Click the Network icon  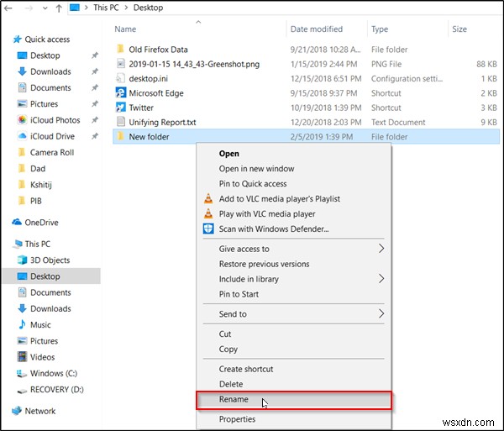pyautogui.click(x=17, y=411)
